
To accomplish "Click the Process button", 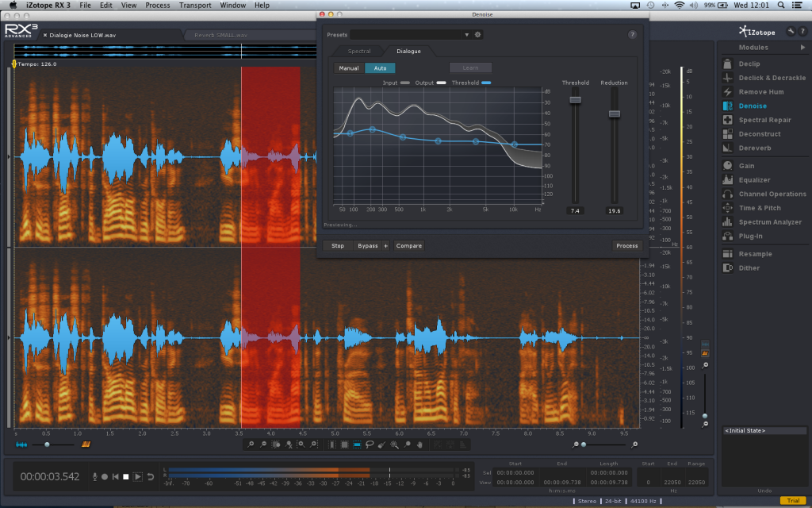I will click(x=627, y=246).
